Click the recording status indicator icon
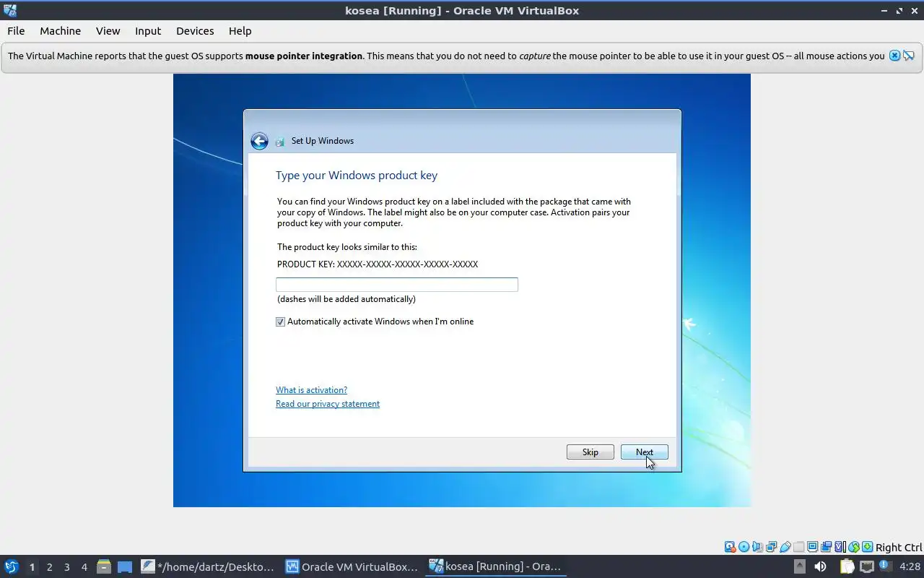 (826, 547)
